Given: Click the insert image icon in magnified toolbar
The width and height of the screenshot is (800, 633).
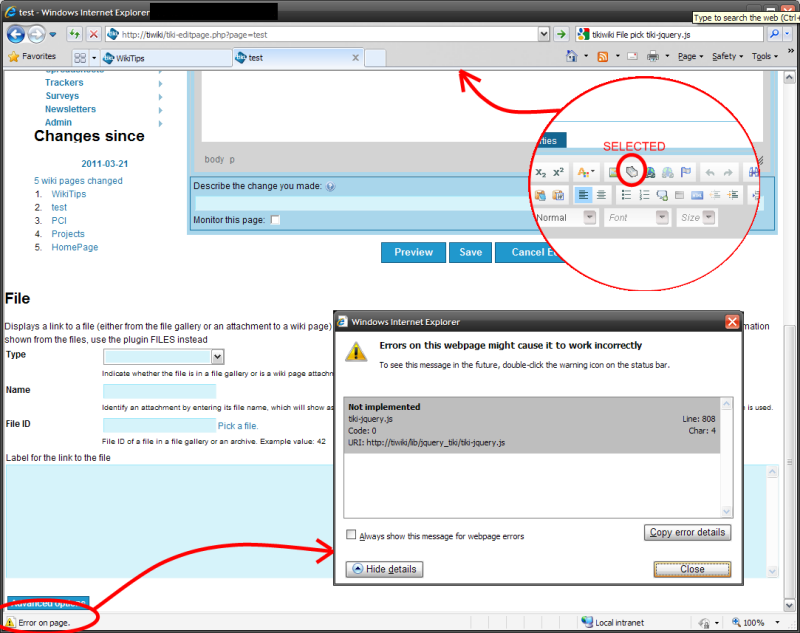Looking at the screenshot, I should coord(614,172).
